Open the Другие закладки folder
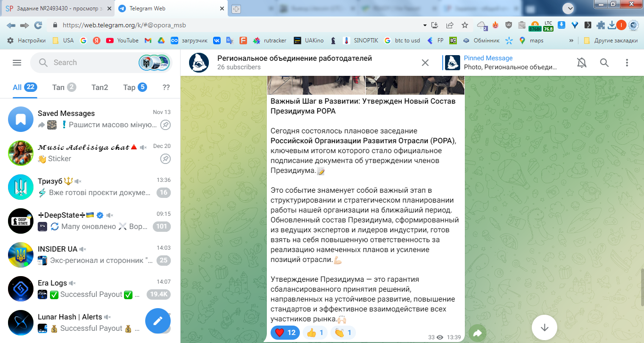 611,41
